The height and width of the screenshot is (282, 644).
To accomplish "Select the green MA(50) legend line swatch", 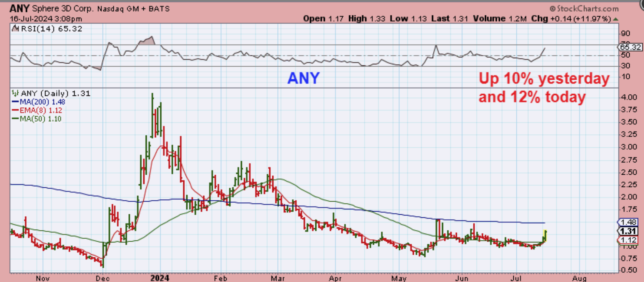I will (x=15, y=119).
